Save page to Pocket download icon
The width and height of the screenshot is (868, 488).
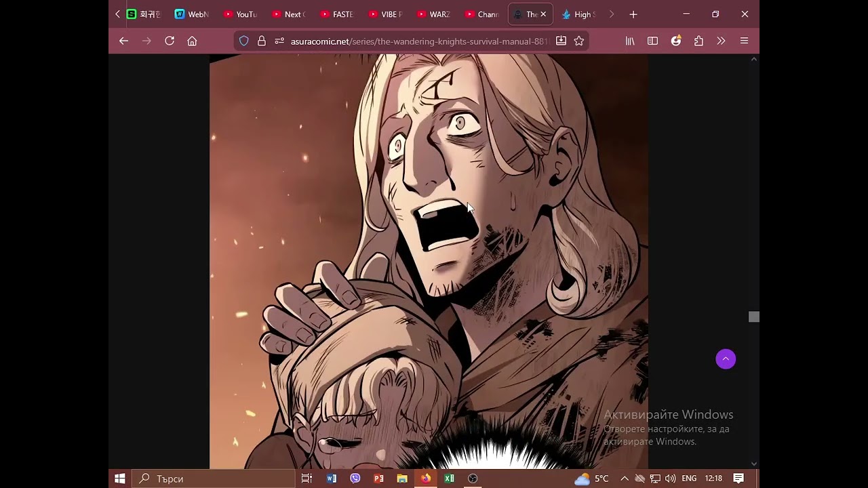561,41
